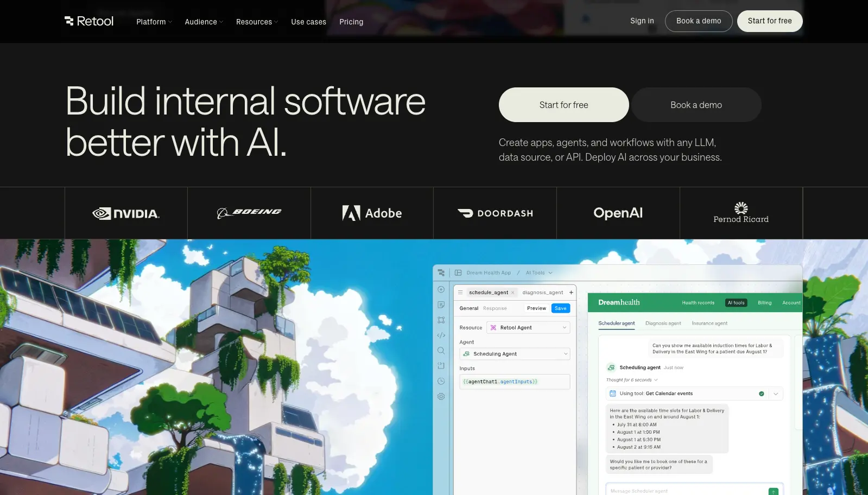Screen dimensions: 868x495
Task: Click the NVIDIA customer logo
Action: (x=126, y=213)
